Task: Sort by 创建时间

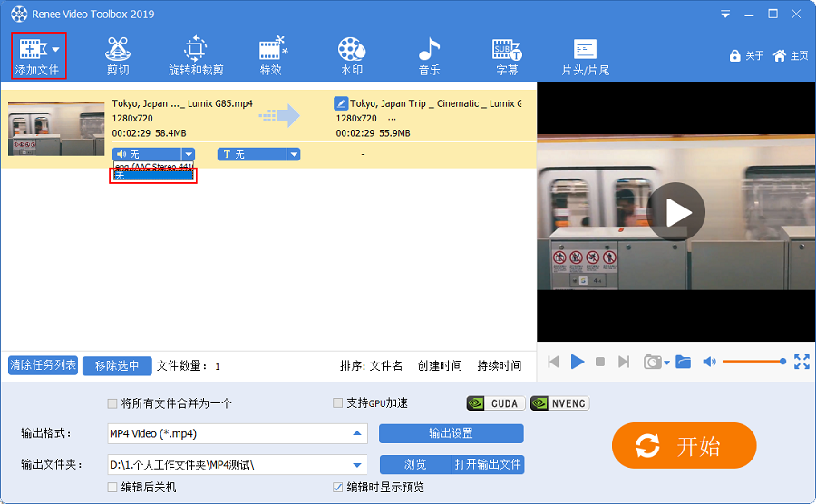Action: [440, 365]
